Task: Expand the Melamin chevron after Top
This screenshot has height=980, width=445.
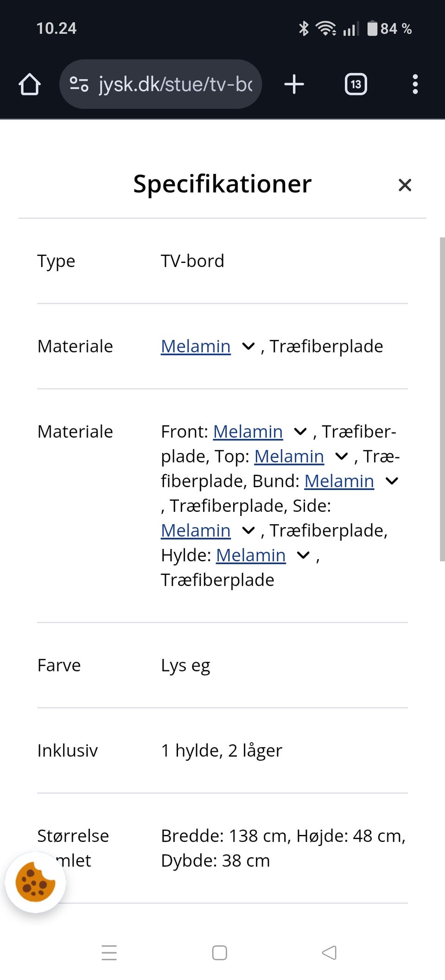Action: [342, 456]
